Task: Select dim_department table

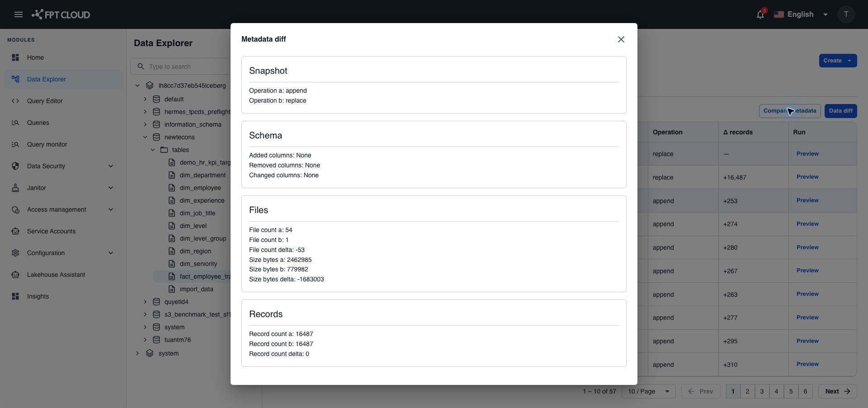Action: coord(203,175)
